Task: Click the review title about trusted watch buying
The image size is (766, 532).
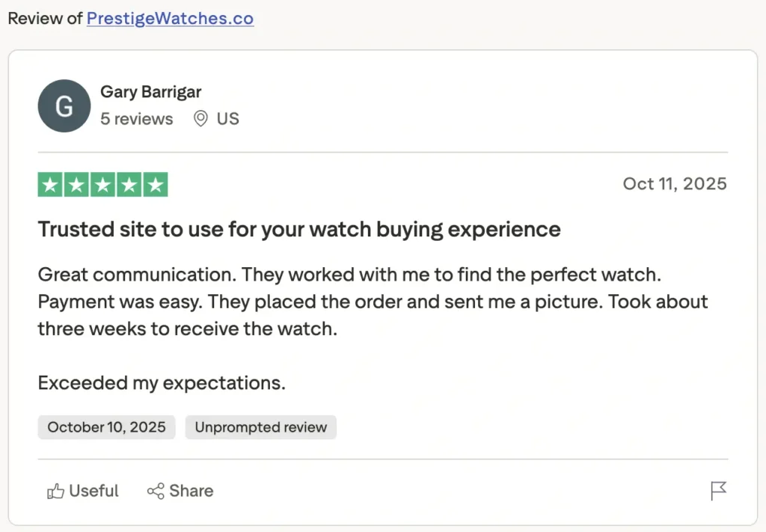Action: [298, 229]
